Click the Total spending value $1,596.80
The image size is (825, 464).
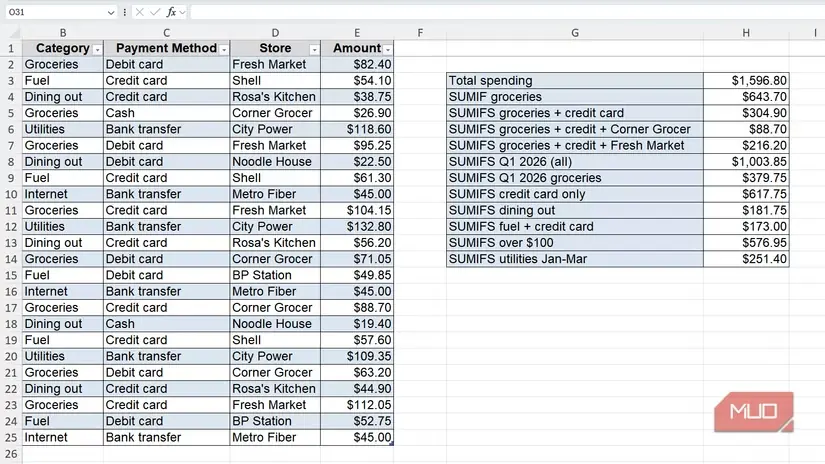[746, 80]
